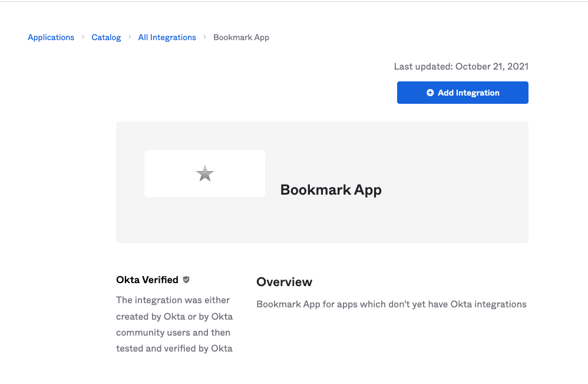Click the Bookmark App name beside the logo
Image resolution: width=588 pixels, height=384 pixels.
tap(331, 190)
